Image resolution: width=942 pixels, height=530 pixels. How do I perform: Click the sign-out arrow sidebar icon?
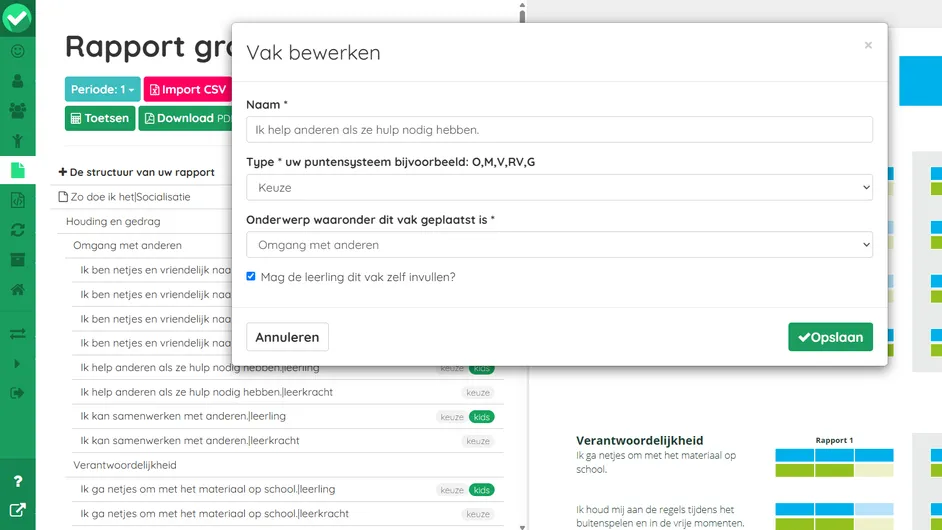(x=17, y=393)
